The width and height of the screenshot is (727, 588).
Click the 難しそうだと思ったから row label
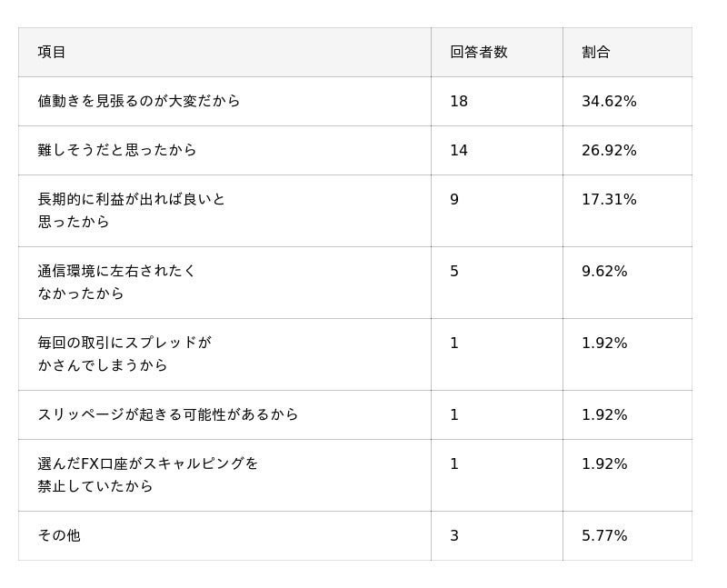[x=117, y=150]
